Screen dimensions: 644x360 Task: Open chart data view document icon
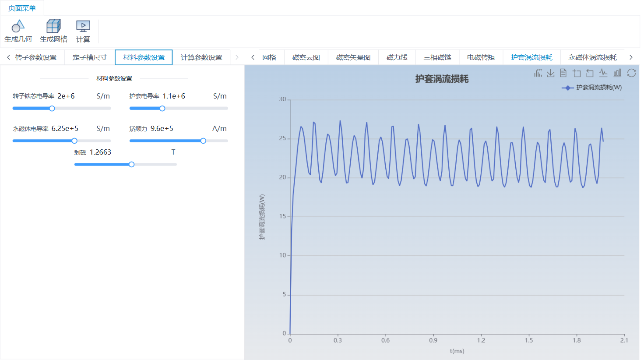click(x=563, y=73)
